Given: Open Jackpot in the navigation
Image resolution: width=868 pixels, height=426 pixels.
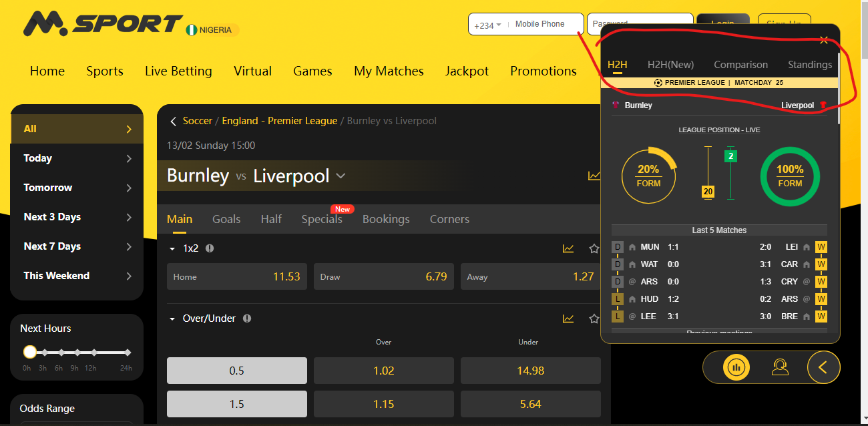Looking at the screenshot, I should click(x=467, y=71).
